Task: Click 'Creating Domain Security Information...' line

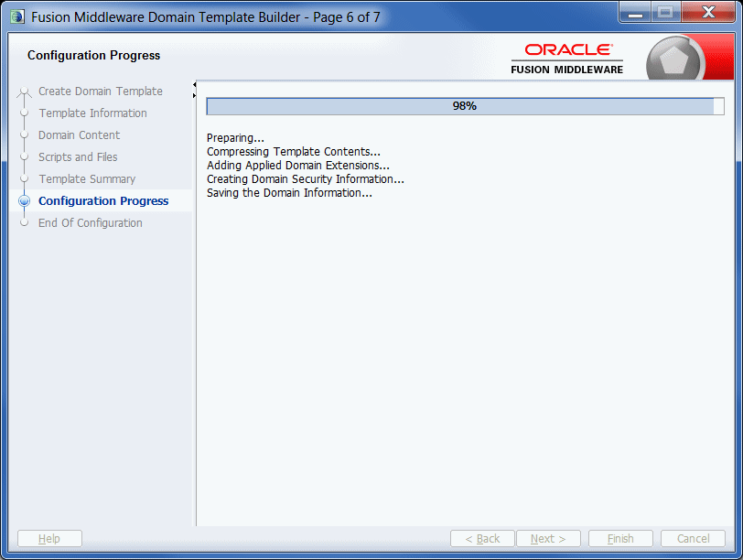Action: click(x=306, y=179)
